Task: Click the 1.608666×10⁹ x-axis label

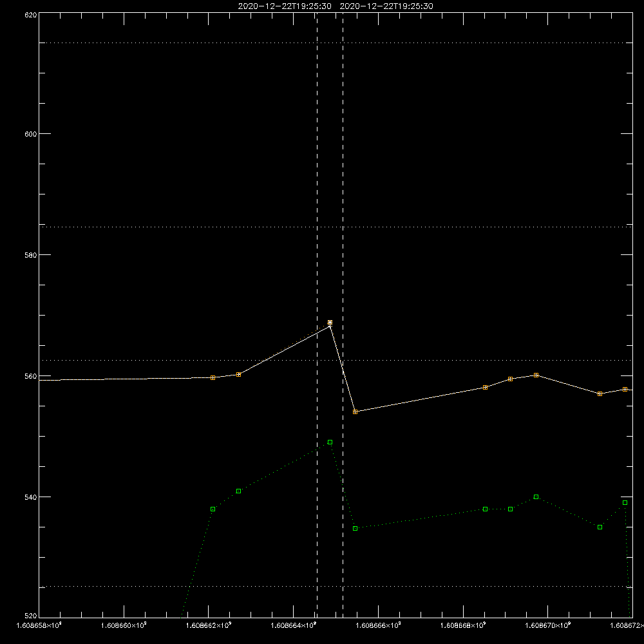Action: [x=378, y=625]
